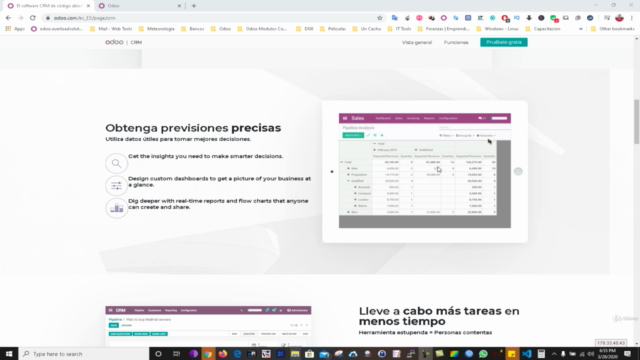Open 'Funciones' navigation item
Image resolution: width=640 pixels, height=360 pixels.
(456, 42)
